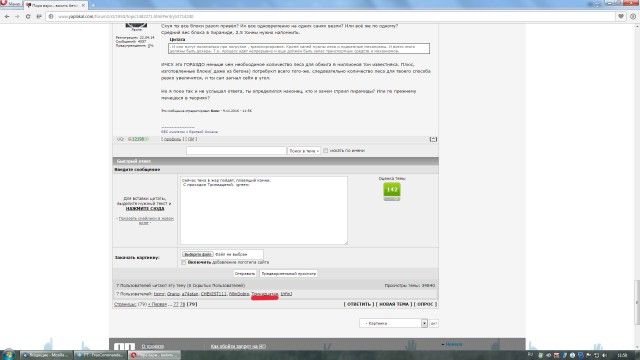640x360 pixels.
Task: Open footer link about bypassing ban
Action: (238, 346)
